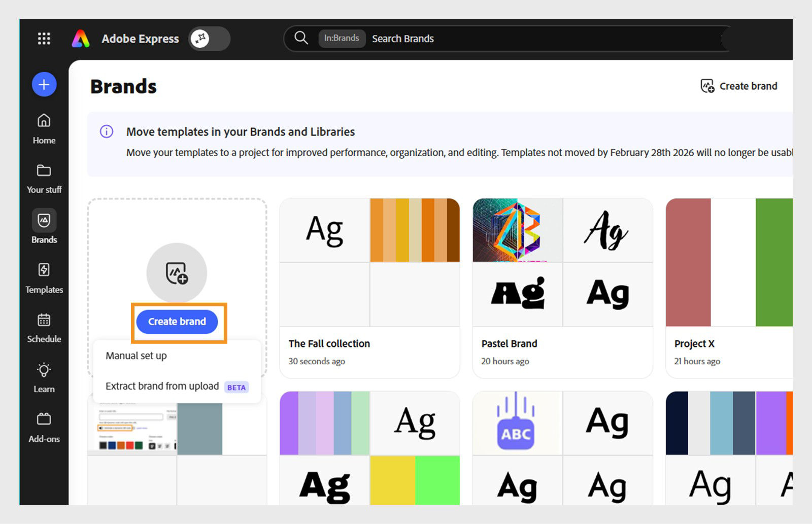The height and width of the screenshot is (524, 812).
Task: Flip the toggle beside the Adobe Express logo
Action: (209, 39)
